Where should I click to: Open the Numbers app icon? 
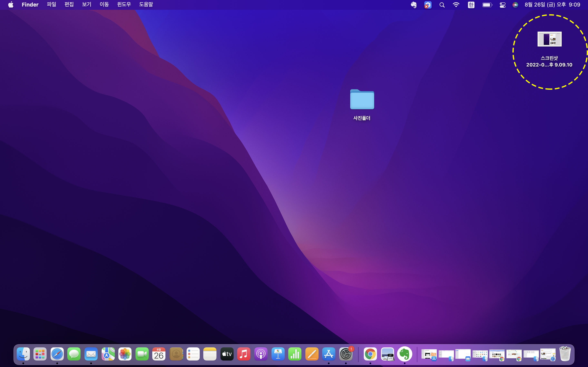point(295,354)
